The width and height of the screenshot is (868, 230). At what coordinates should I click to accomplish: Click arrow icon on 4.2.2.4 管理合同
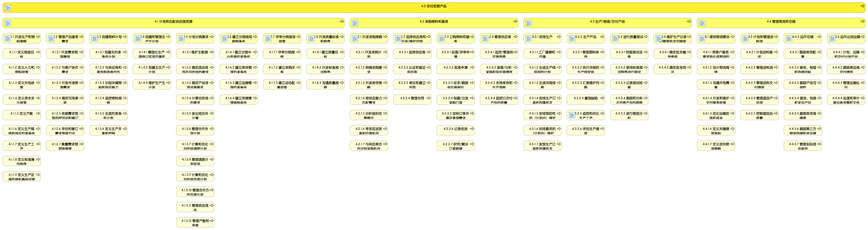[x=429, y=98]
